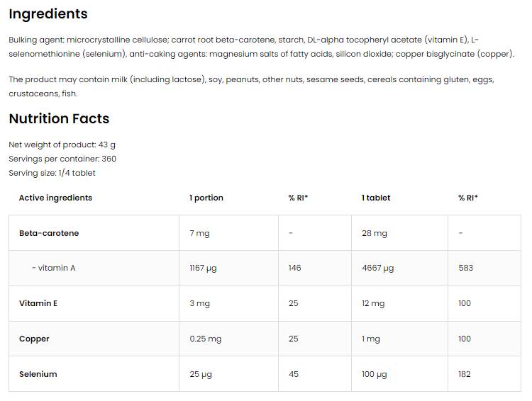532x401 pixels.
Task: Click the Net weight of product line
Action: click(62, 145)
